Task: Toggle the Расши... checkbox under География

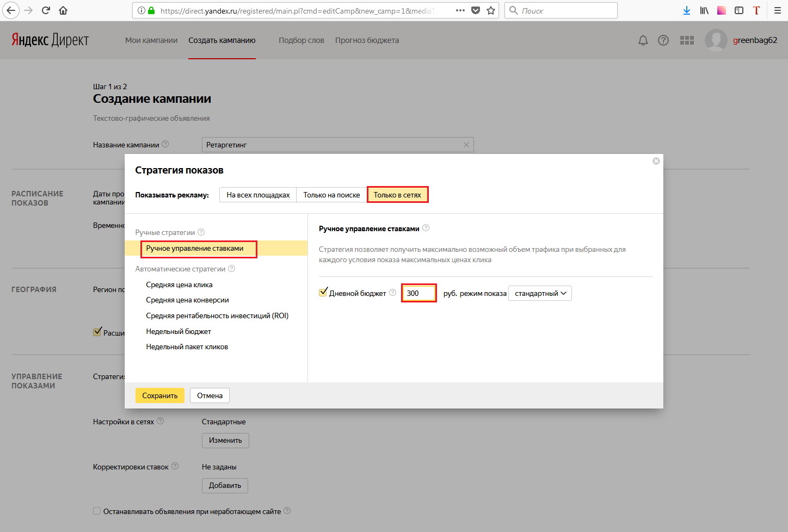Action: click(x=97, y=332)
